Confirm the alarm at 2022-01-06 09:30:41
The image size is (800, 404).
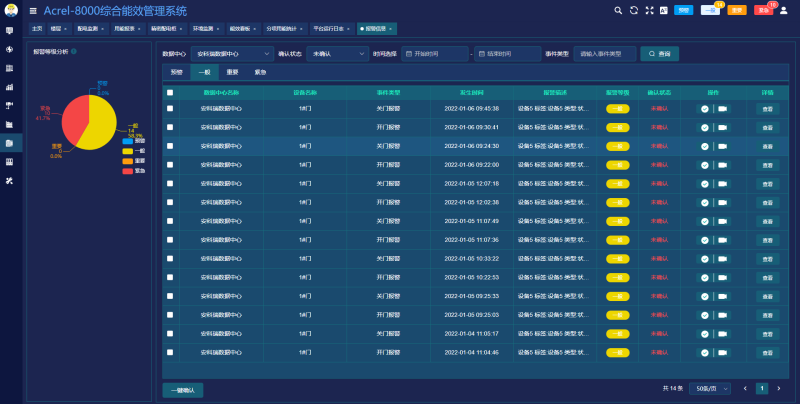705,128
